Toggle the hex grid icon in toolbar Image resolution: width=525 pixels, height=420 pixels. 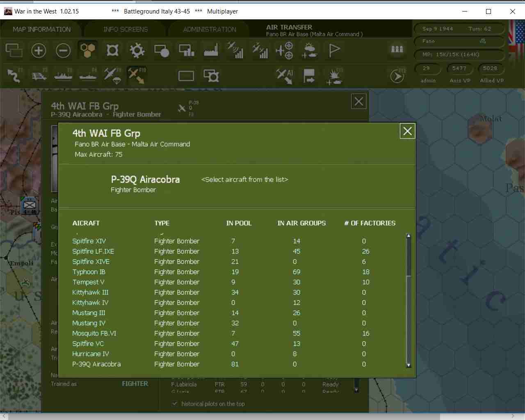click(x=88, y=50)
